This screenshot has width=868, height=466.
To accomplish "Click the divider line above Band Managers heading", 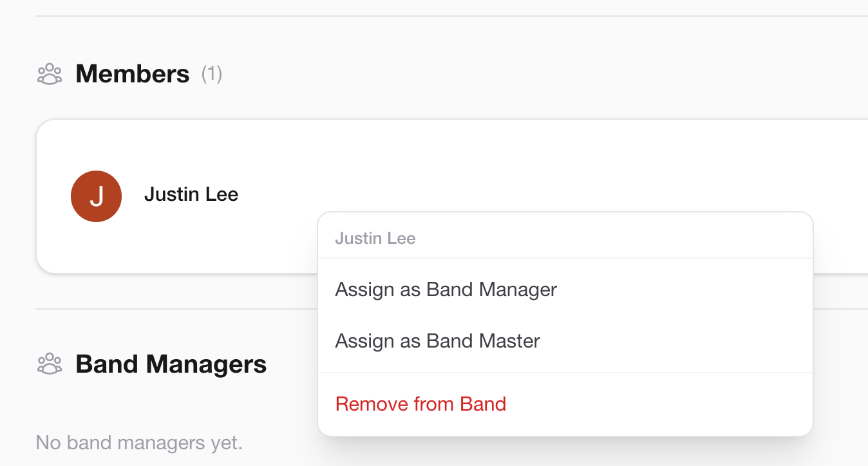I will (x=174, y=309).
